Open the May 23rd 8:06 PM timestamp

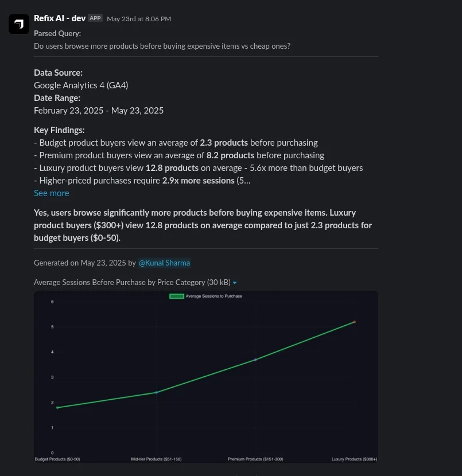click(x=139, y=19)
